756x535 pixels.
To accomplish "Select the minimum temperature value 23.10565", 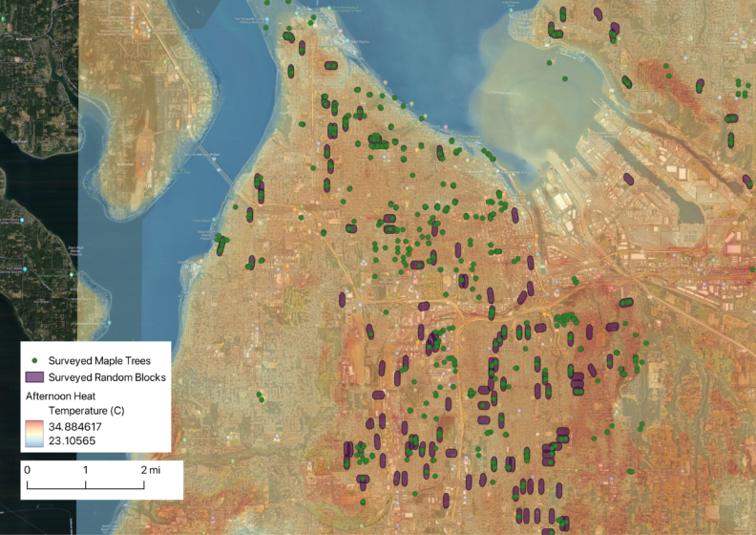I will 77,440.
